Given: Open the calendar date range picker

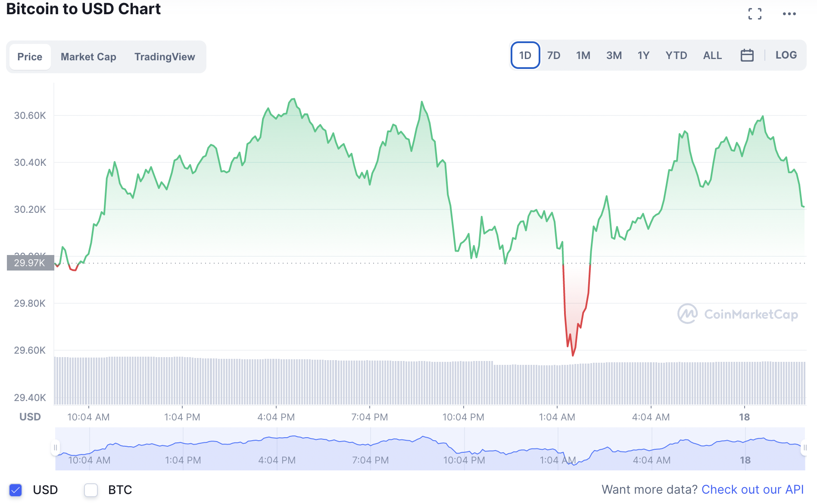Looking at the screenshot, I should 747,55.
